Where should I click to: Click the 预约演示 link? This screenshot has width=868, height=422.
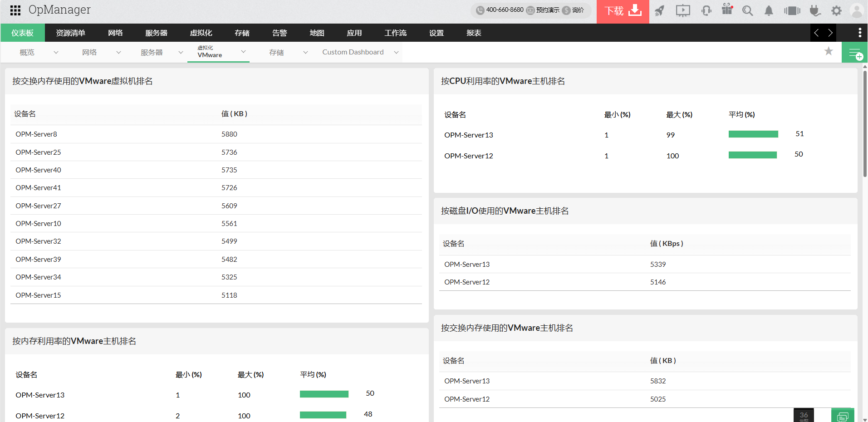tap(548, 10)
